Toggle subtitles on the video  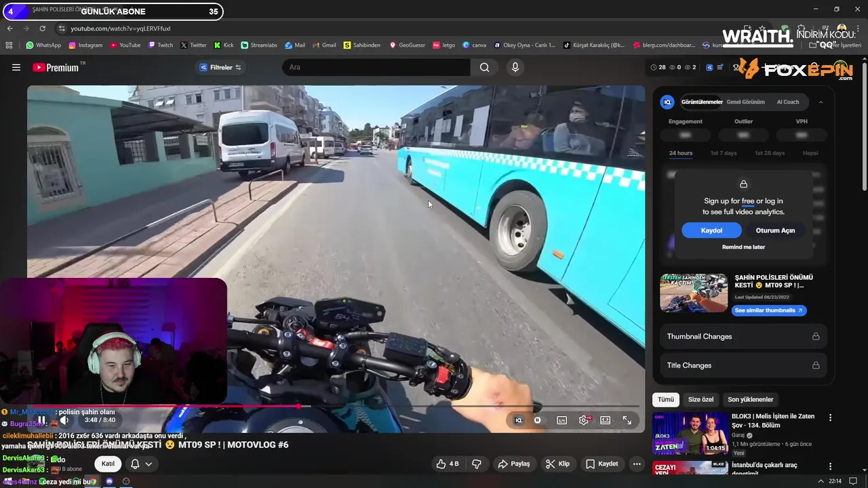click(x=561, y=420)
